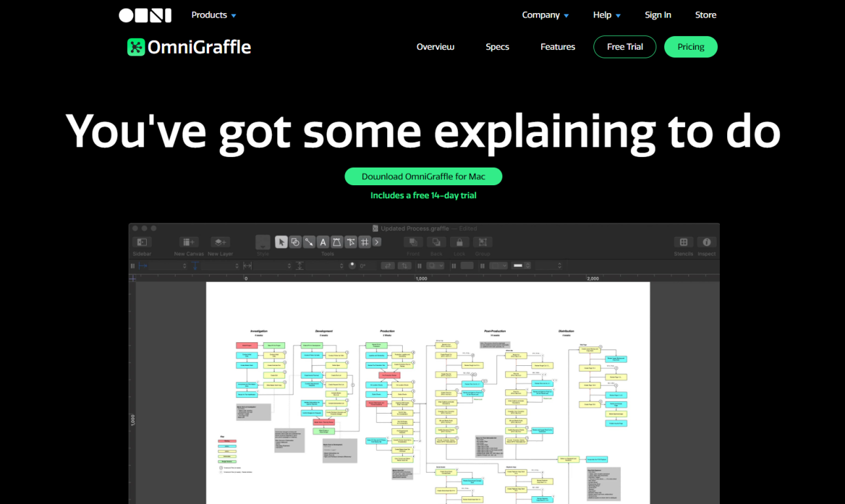Click the Bring to Front icon
Screen dimensions: 845x504
coord(413,242)
